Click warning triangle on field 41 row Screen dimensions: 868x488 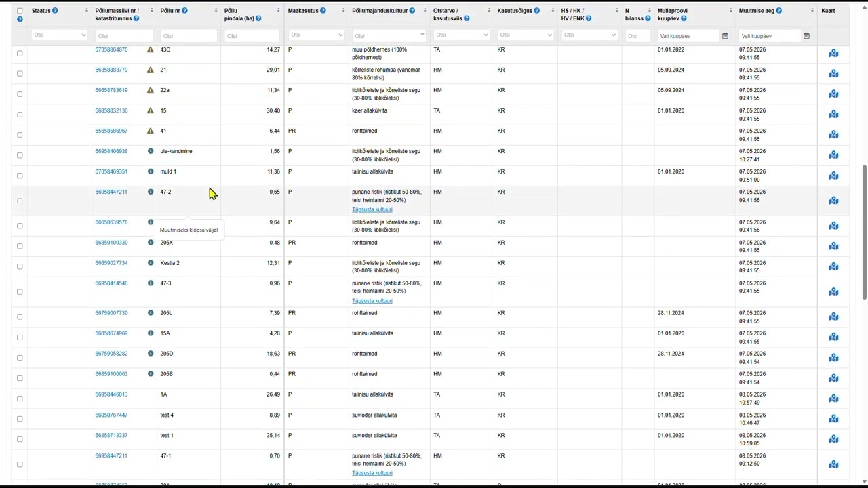(151, 131)
